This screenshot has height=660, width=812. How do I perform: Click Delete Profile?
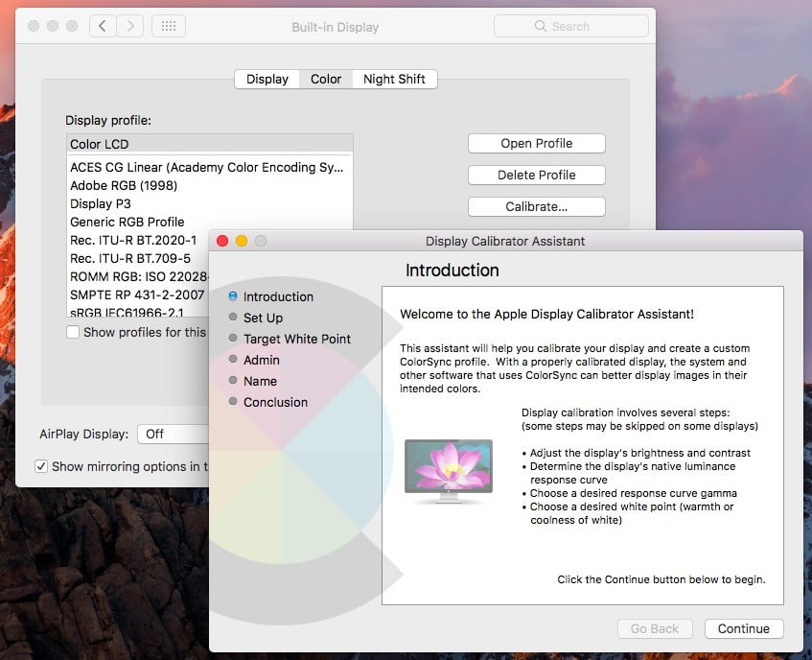click(x=536, y=175)
